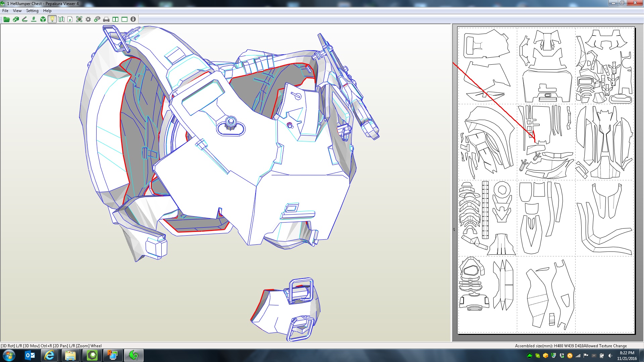The width and height of the screenshot is (644, 362).
Task: Expand the Help menu
Action: (47, 11)
